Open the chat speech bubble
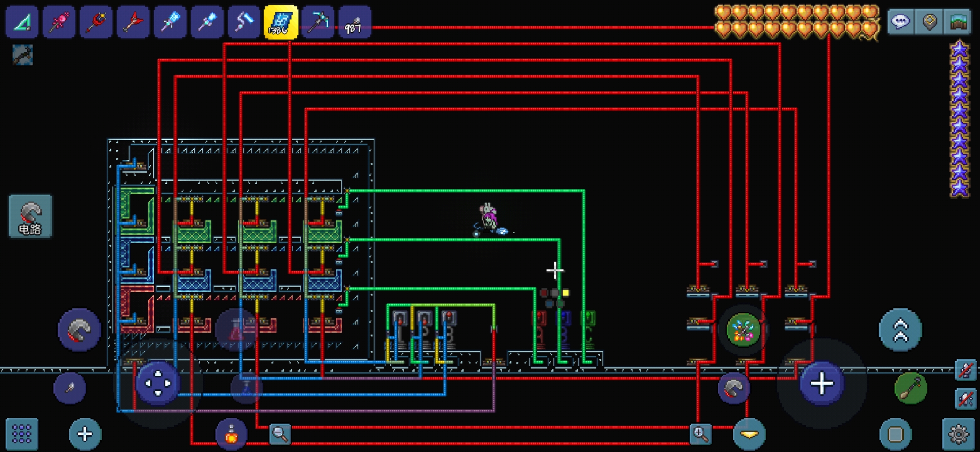980x452 pixels. click(901, 21)
